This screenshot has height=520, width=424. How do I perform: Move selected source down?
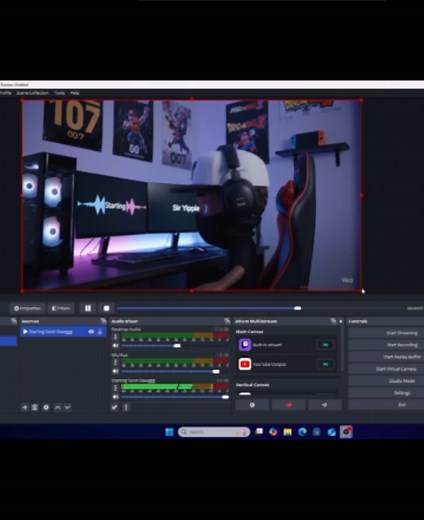[68, 407]
